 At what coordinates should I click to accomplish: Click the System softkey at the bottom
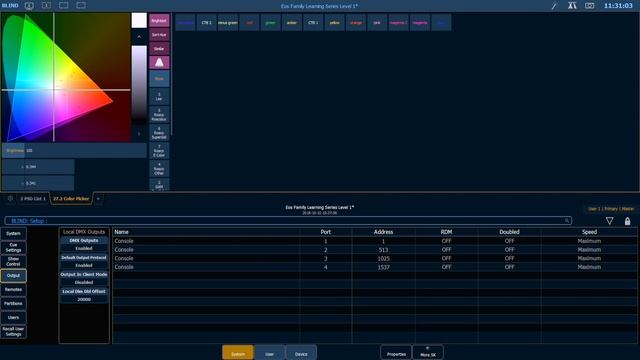coord(238,353)
